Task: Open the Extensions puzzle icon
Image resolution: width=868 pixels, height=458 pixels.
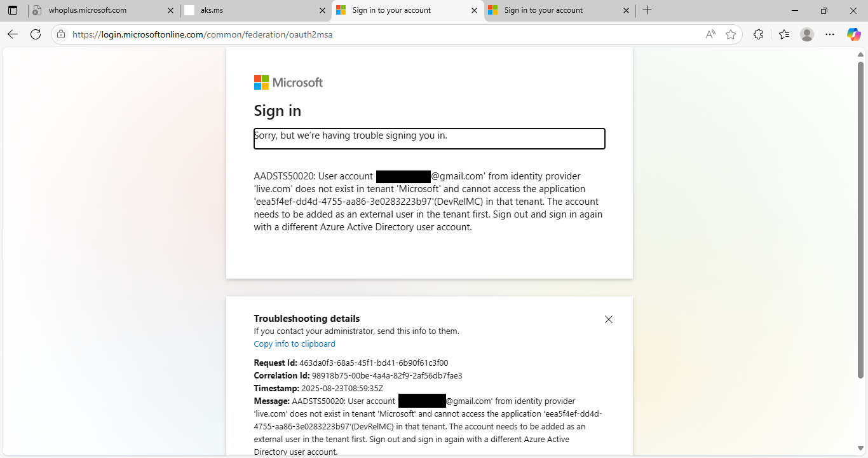Action: click(758, 34)
